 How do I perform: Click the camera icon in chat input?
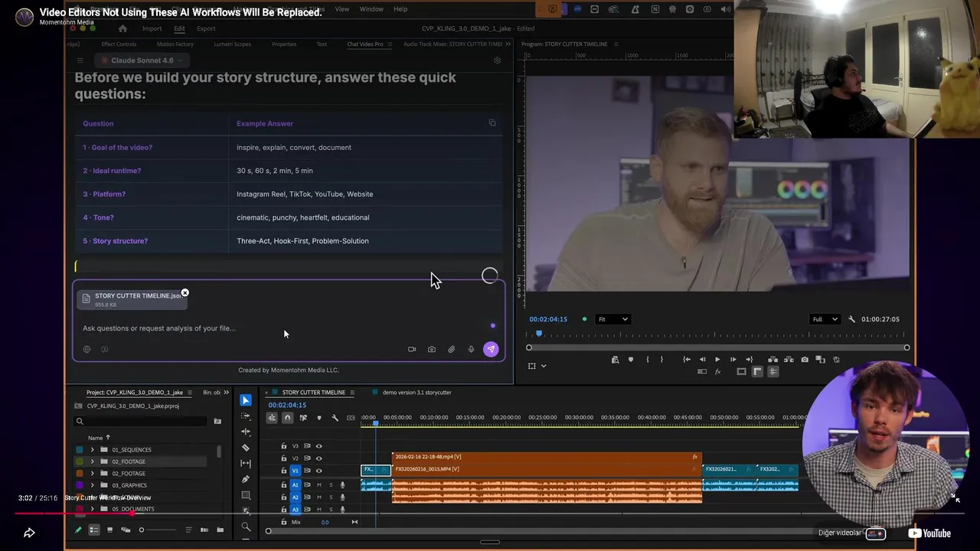click(x=432, y=349)
